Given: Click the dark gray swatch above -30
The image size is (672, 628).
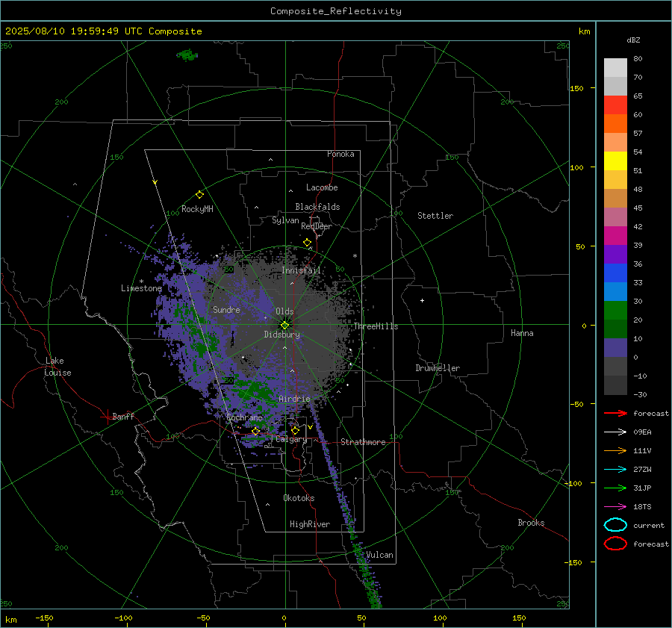Looking at the screenshot, I should [615, 385].
